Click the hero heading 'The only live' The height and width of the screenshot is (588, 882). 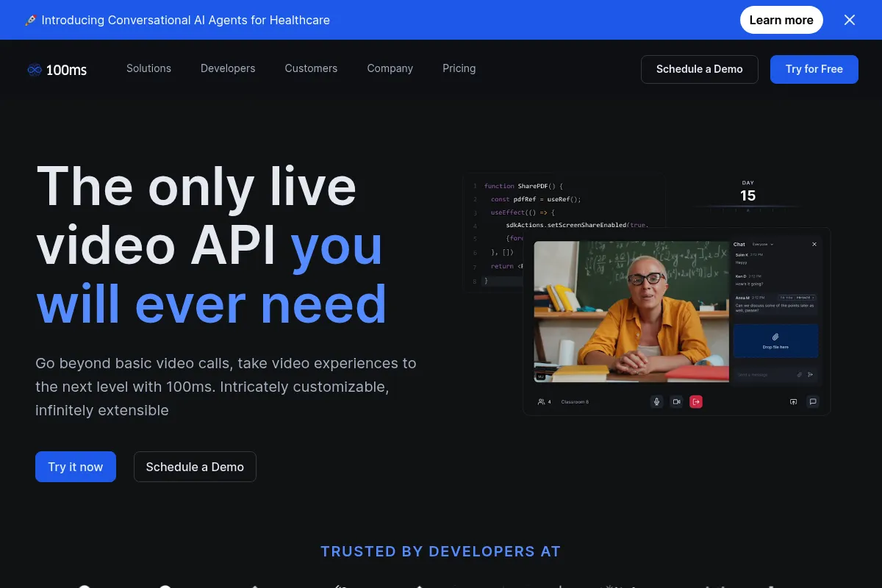click(196, 187)
